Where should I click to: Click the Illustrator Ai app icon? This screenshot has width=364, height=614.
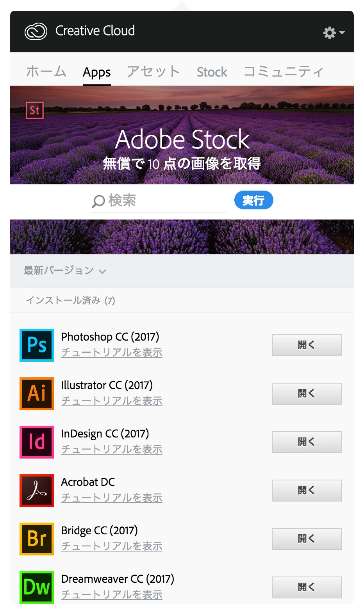(37, 394)
